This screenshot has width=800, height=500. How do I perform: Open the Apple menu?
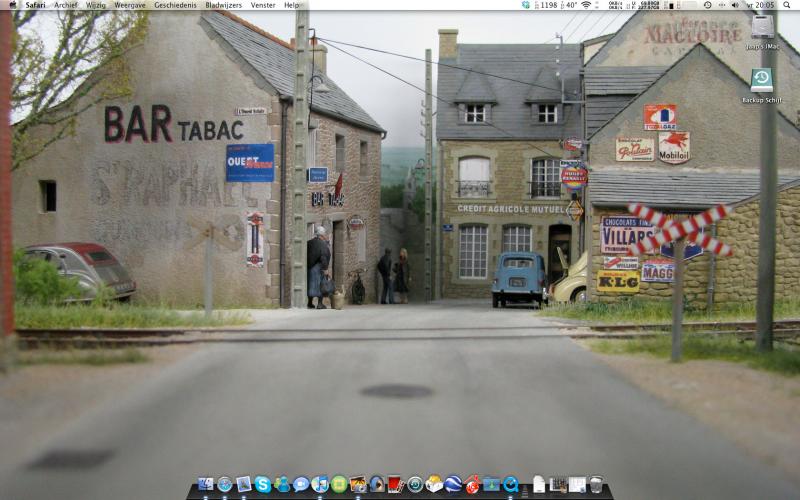13,5
